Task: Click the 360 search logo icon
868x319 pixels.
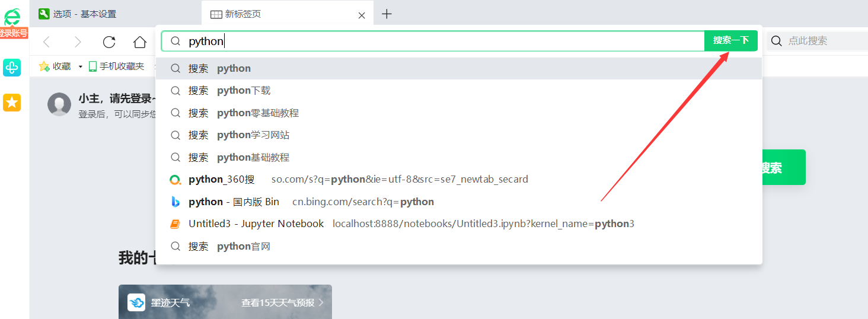Action: click(175, 180)
